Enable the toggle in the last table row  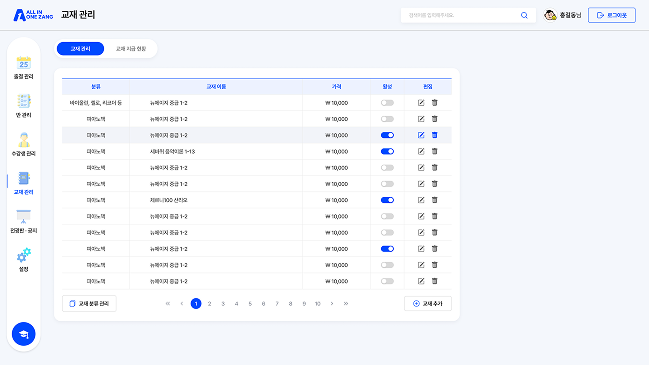coord(387,281)
